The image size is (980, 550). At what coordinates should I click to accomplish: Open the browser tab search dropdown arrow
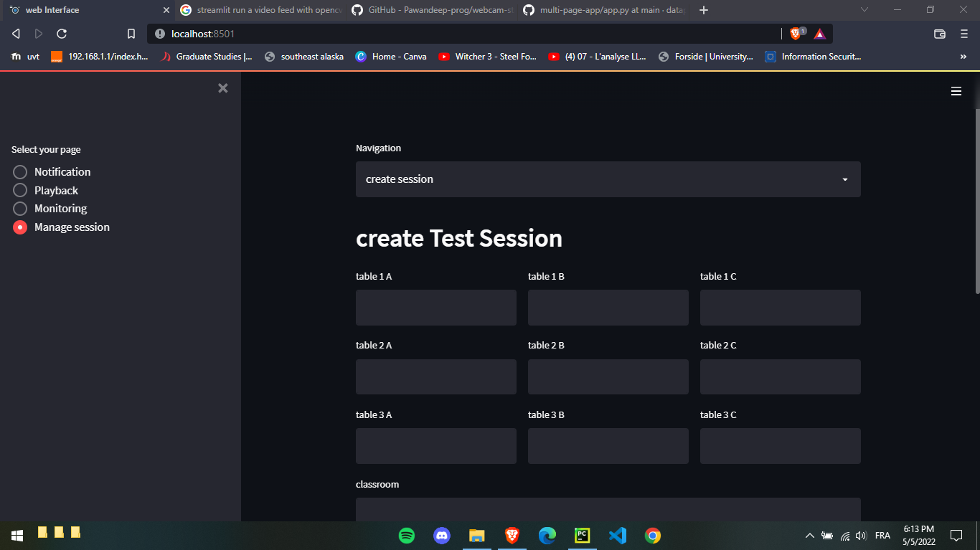(864, 10)
